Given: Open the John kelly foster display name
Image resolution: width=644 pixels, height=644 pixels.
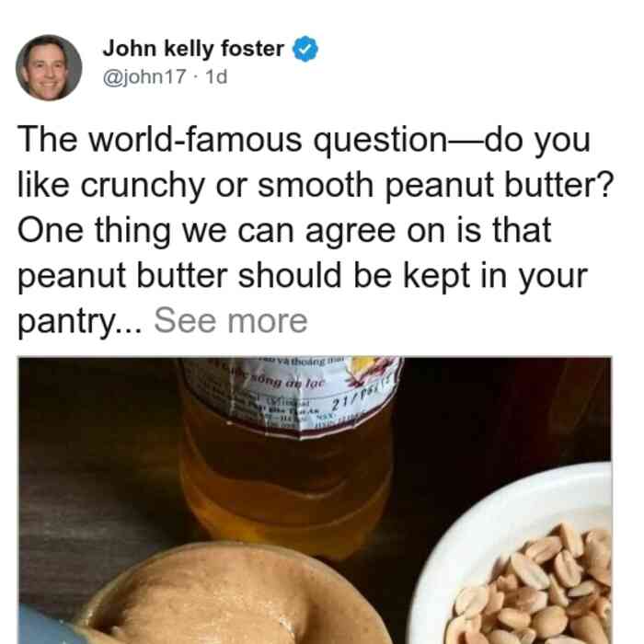Looking at the screenshot, I should click(x=193, y=49).
